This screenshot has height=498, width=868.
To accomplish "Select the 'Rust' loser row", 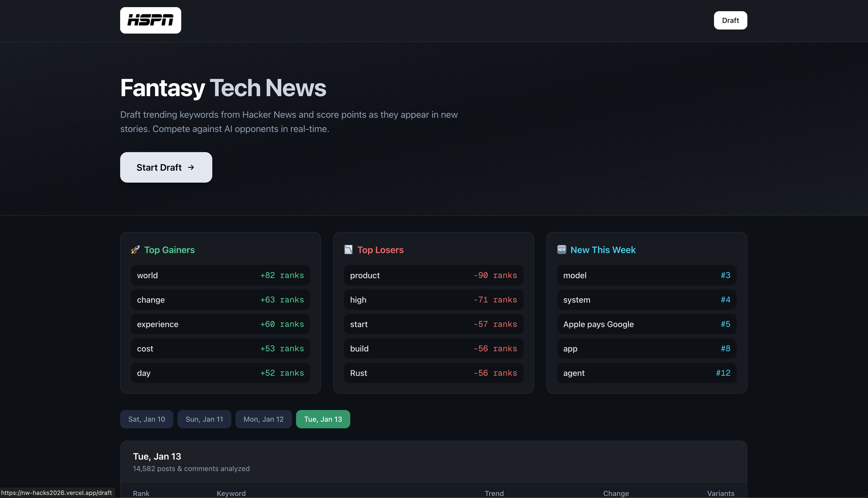I will point(433,373).
